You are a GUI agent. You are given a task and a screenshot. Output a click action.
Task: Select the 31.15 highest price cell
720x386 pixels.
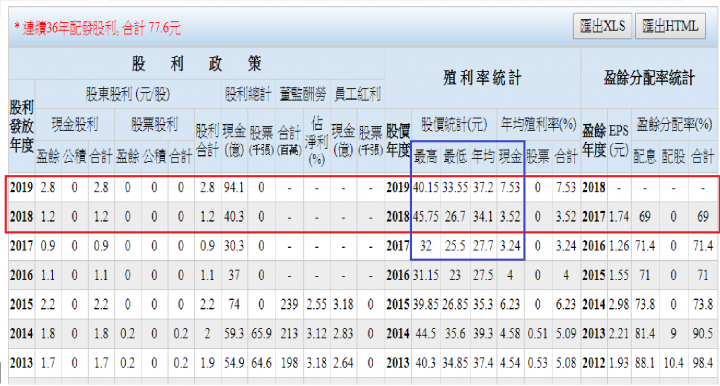426,275
